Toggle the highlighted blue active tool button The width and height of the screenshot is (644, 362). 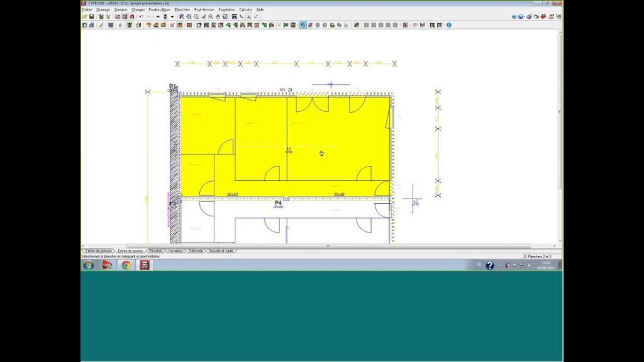(303, 25)
